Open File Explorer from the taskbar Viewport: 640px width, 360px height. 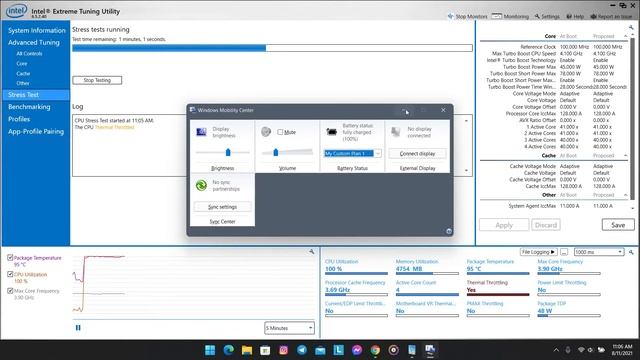coord(247,350)
